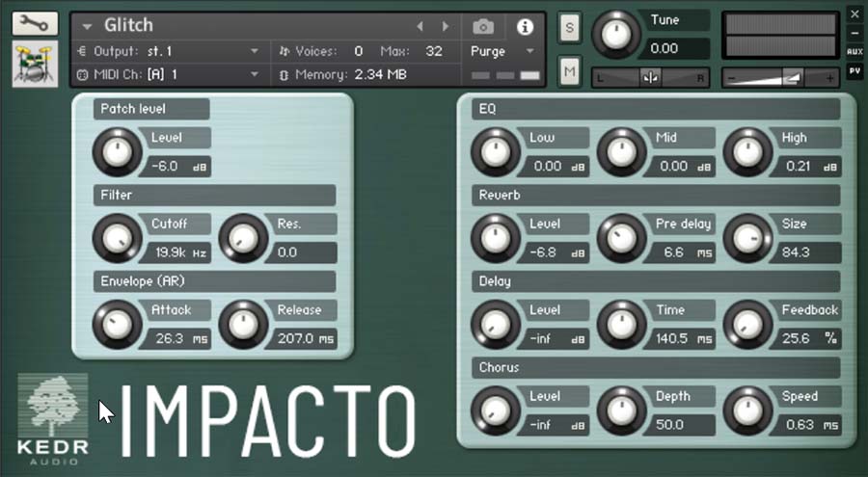This screenshot has height=477, width=868.
Task: Expand the Glitch instrument name dropdown arrow
Action: pyautogui.click(x=87, y=26)
